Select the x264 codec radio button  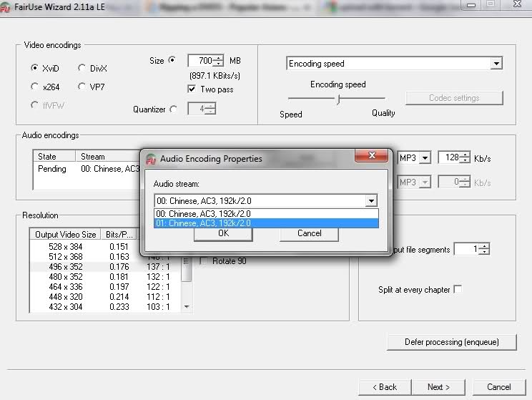(x=34, y=87)
